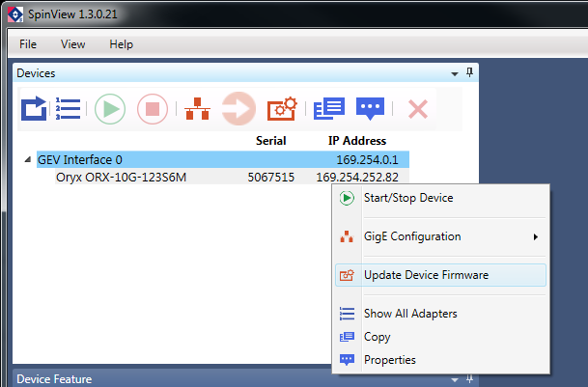Click the faded orange arrow toolbar icon
Viewport: 588px width, 387px height.
238,109
